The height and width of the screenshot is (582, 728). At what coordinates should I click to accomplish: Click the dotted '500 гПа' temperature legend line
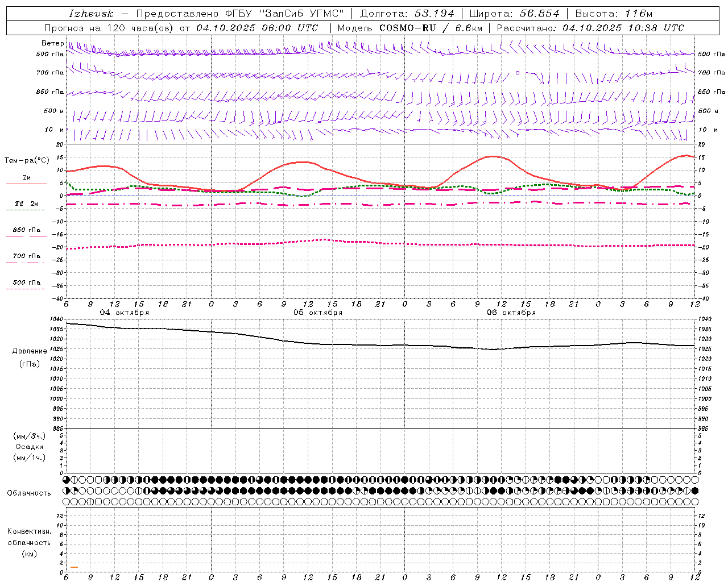[x=25, y=289]
